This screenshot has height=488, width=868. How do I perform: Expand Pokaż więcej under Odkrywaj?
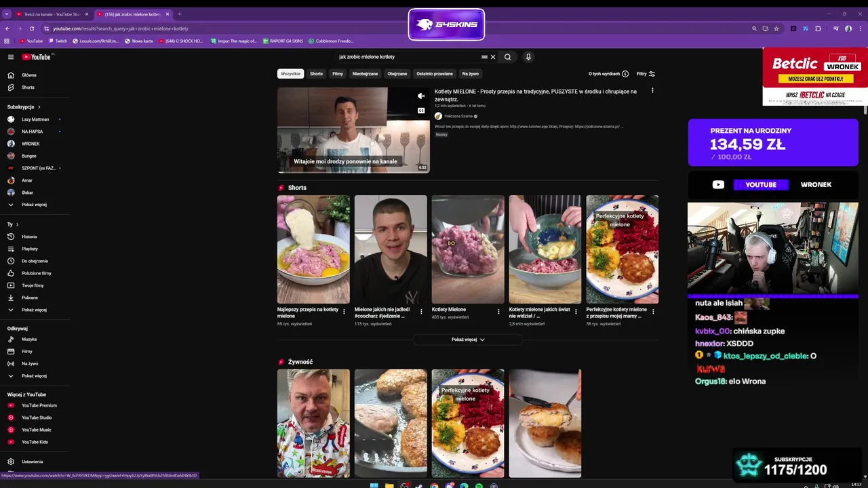pyautogui.click(x=35, y=375)
